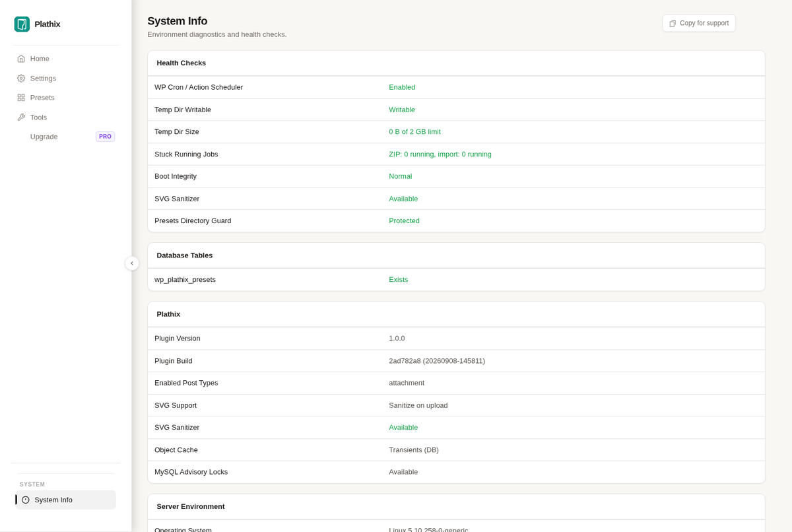
Task: Click the Plathix logo icon
Action: click(22, 24)
